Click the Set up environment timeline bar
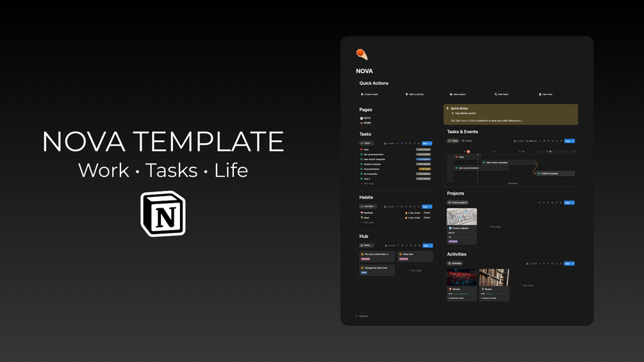 [481, 168]
